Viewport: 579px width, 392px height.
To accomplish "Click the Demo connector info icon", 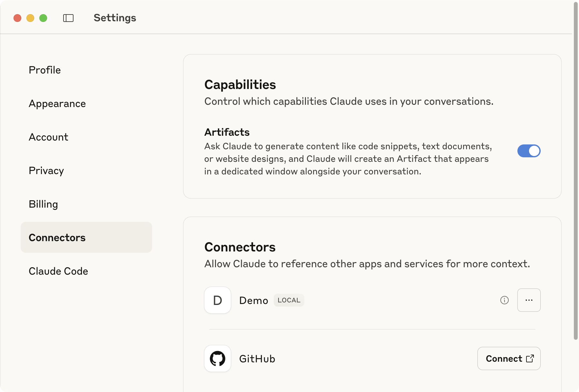I will point(504,300).
